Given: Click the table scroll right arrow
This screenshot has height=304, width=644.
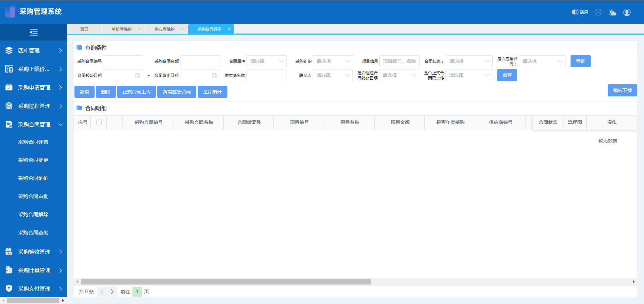Looking at the screenshot, I should point(634,282).
